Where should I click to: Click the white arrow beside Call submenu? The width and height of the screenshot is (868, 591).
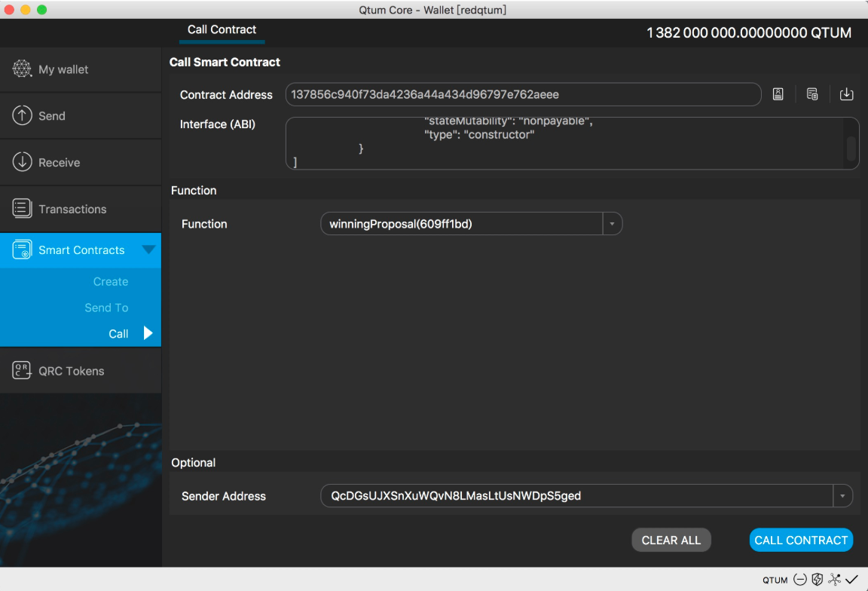(x=148, y=333)
